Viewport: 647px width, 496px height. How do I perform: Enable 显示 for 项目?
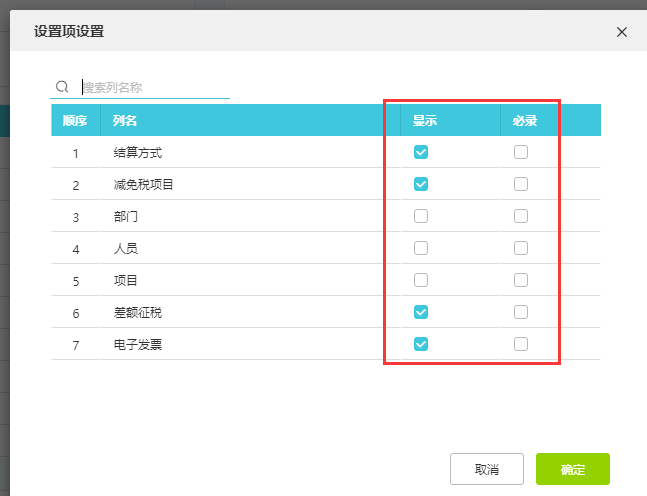(x=421, y=280)
